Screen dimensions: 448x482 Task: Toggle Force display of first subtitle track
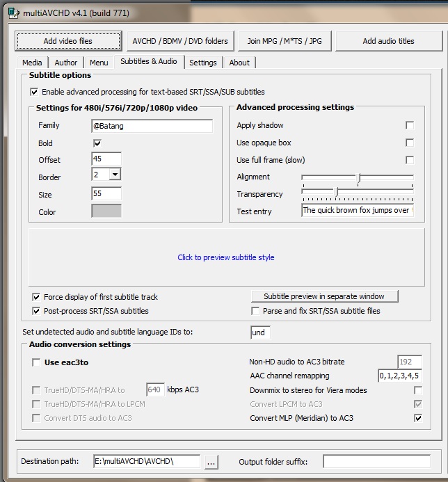(36, 297)
